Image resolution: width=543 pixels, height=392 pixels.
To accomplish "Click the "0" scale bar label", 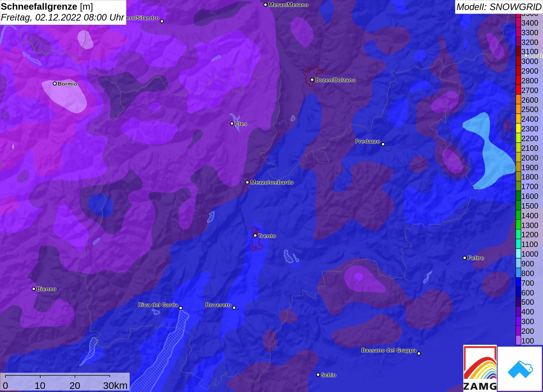I will coord(5,385).
